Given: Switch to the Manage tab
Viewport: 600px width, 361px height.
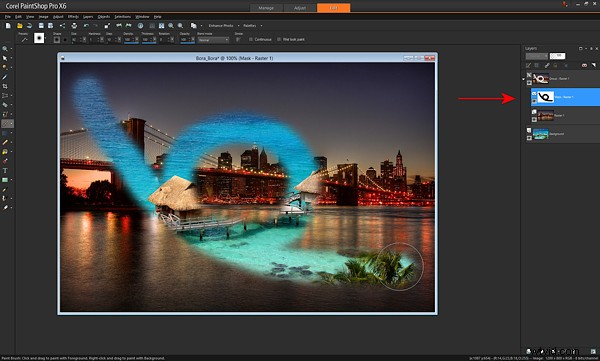Looking at the screenshot, I should coord(266,8).
